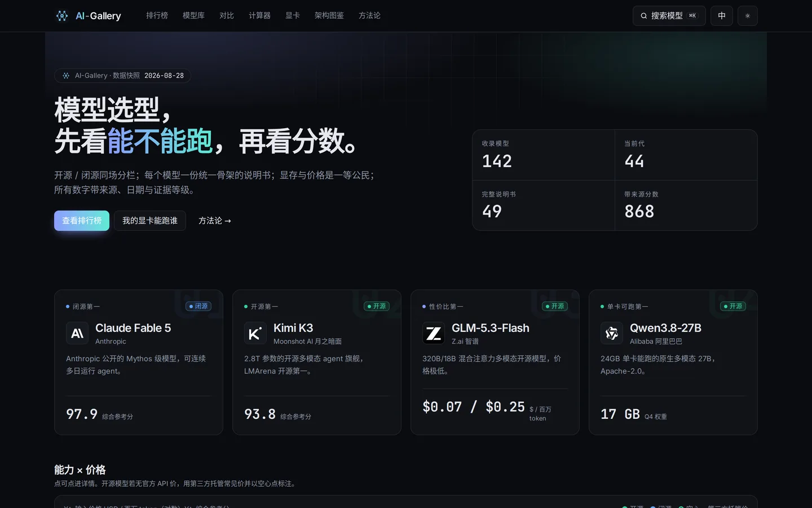
Task: Open the 排行榜 nav item
Action: tap(157, 16)
